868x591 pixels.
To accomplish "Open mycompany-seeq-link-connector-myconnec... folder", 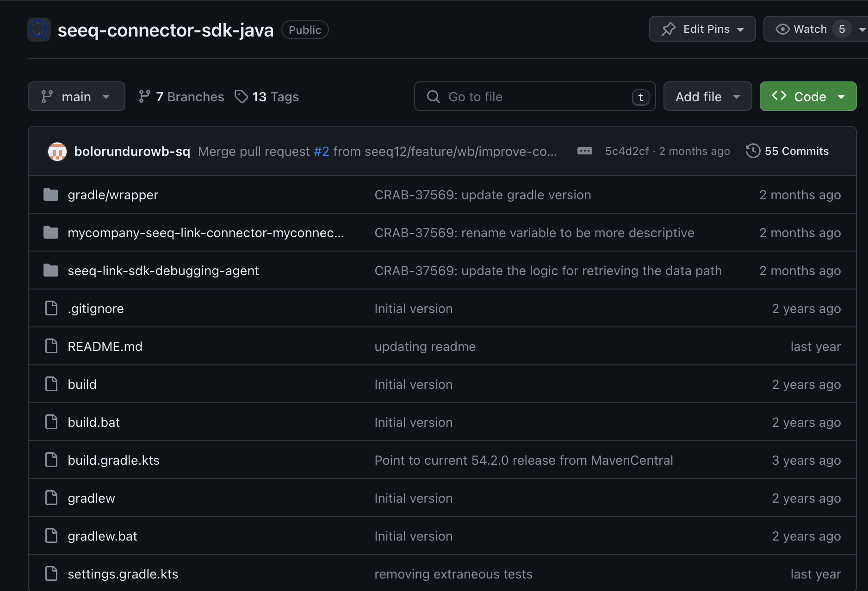I will [x=206, y=233].
